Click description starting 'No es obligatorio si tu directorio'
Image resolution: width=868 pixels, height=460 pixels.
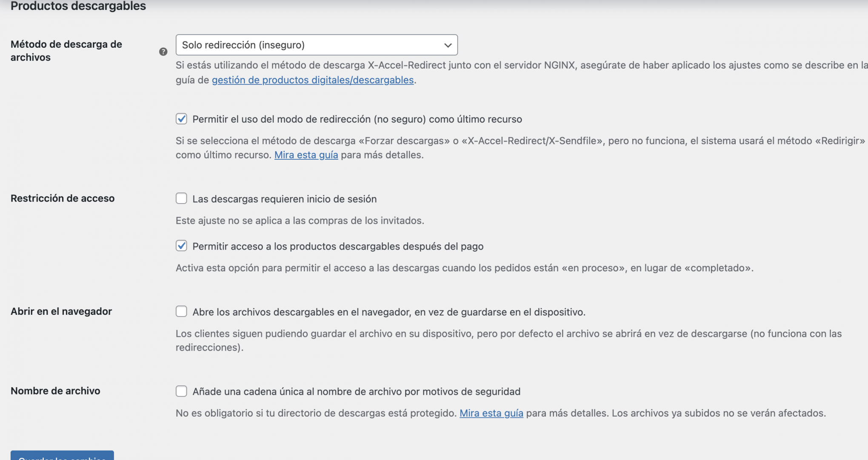click(x=501, y=413)
